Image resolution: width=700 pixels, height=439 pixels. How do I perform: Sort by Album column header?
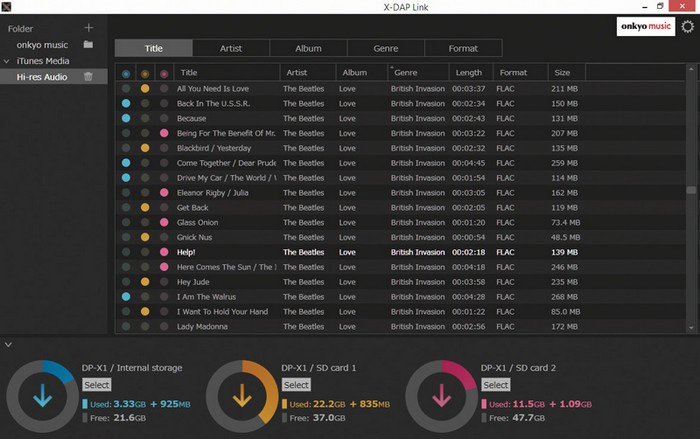(x=362, y=72)
